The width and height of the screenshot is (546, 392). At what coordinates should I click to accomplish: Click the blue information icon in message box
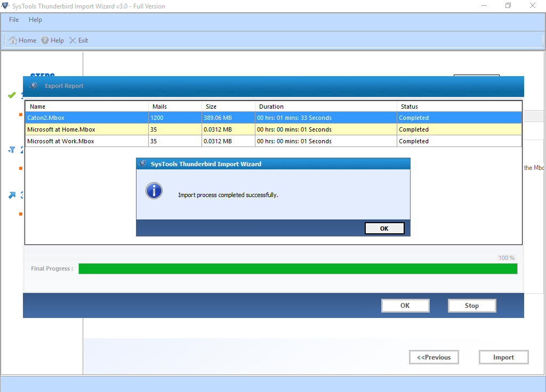[154, 191]
